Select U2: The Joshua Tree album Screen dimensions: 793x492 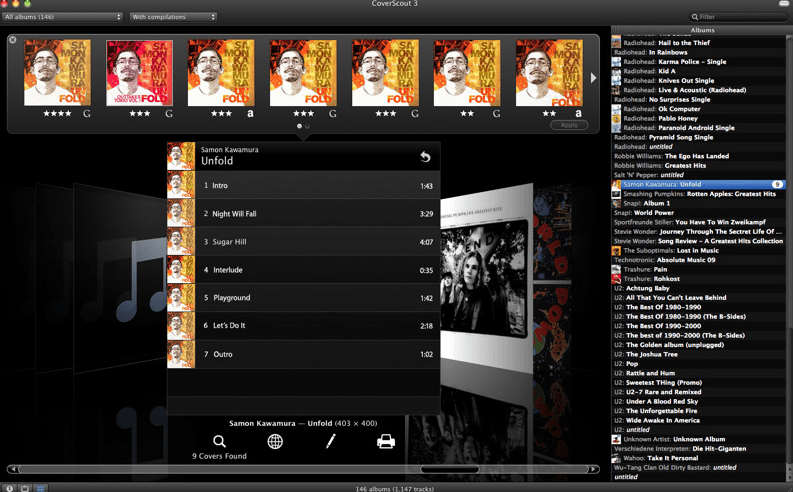pyautogui.click(x=698, y=354)
